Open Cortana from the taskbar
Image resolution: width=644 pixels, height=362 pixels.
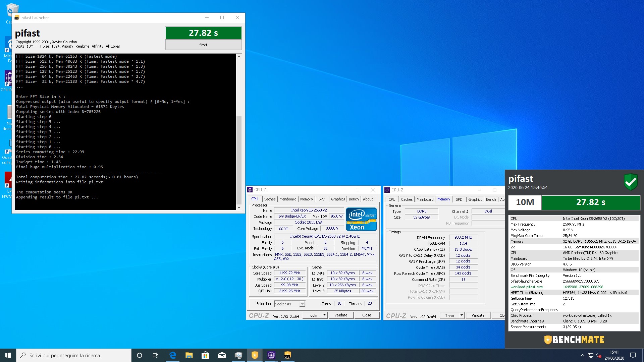point(140,355)
